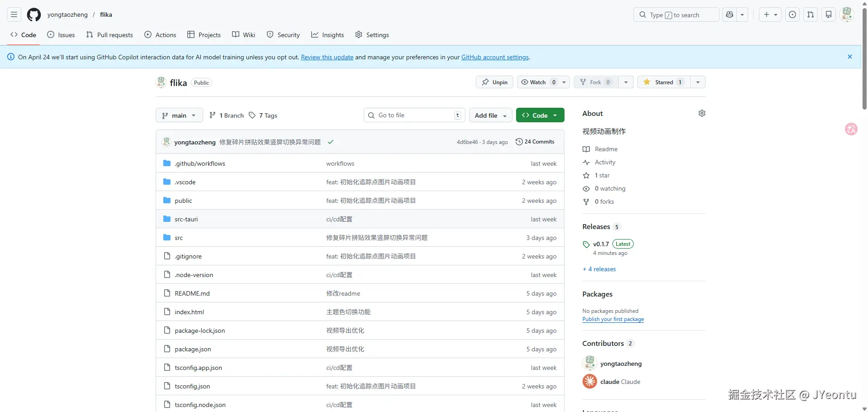Click the yongtaozheng contributor avatar
This screenshot has height=412, width=868.
click(x=590, y=363)
